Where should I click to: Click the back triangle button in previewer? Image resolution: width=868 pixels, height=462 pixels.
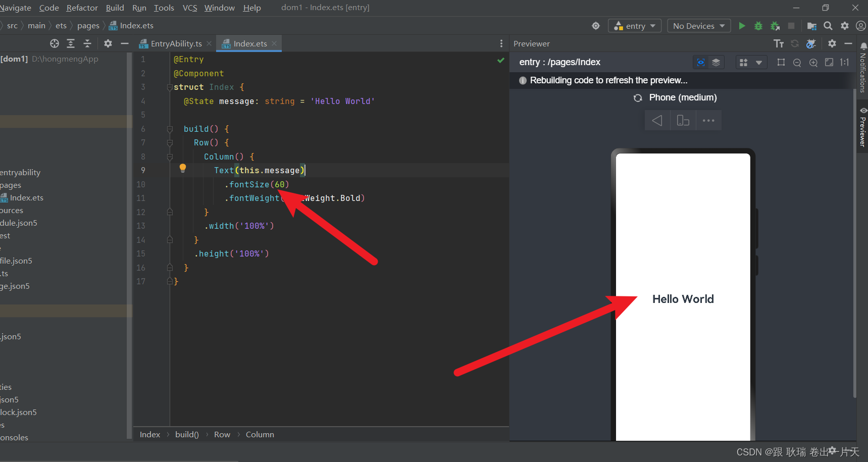click(x=657, y=121)
